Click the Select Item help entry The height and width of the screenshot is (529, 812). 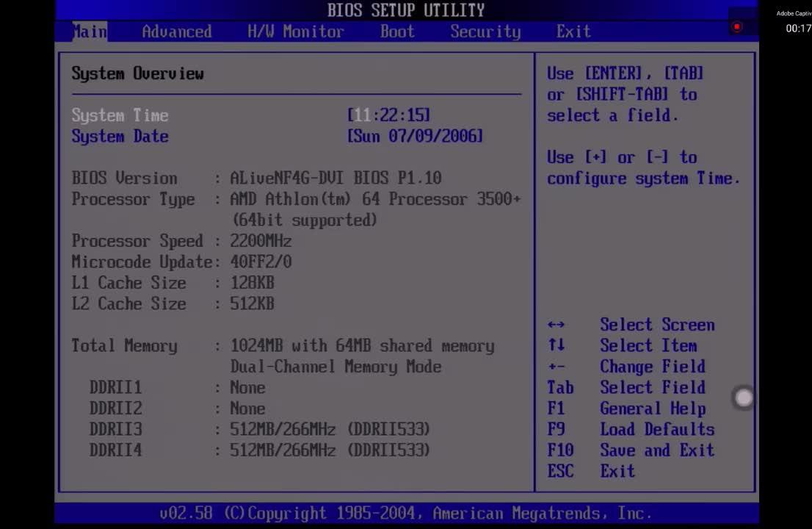[648, 345]
